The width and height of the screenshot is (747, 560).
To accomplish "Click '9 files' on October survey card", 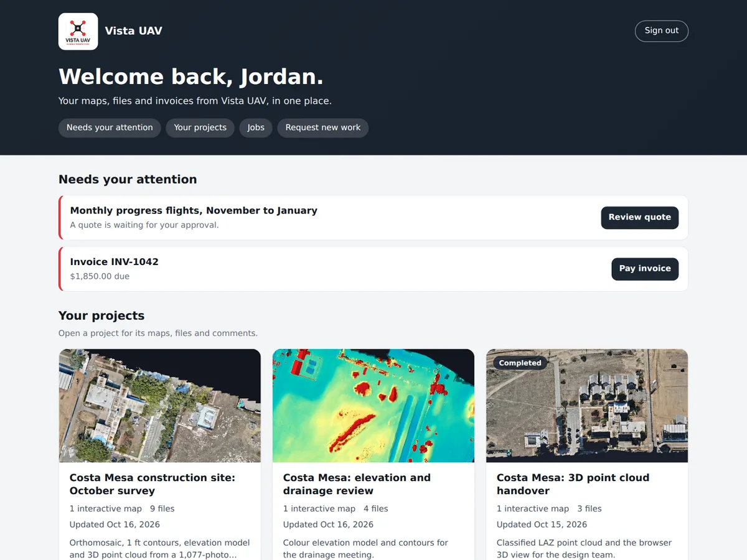I will point(162,509).
